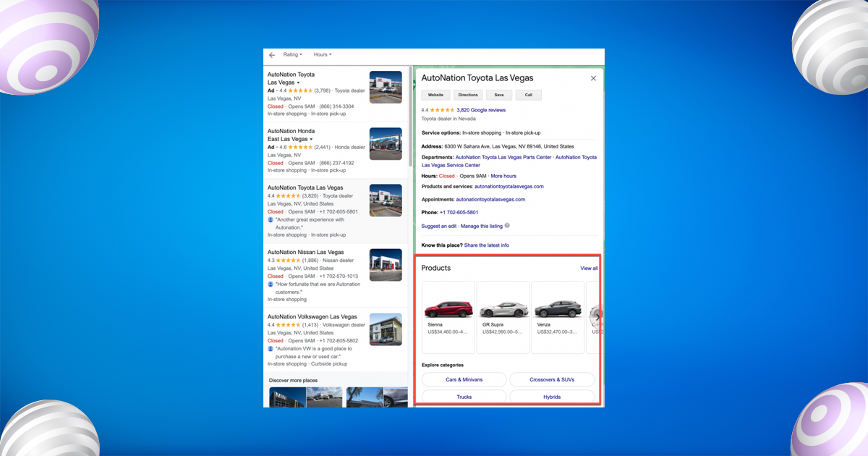Screen dimensions: 868x456
Task: Open AutoNation Honda East Las Vegas listing photo
Action: pyautogui.click(x=386, y=144)
